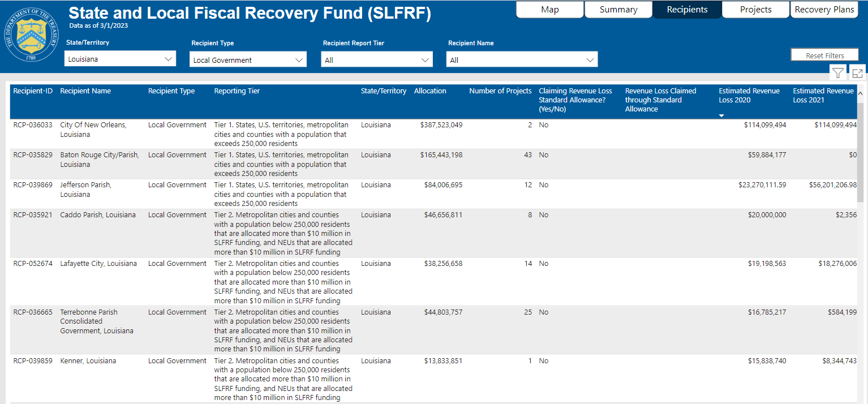Screen dimensions: 868x404
Task: Click the table's vertical scrollbar thumb
Action: tap(860, 152)
